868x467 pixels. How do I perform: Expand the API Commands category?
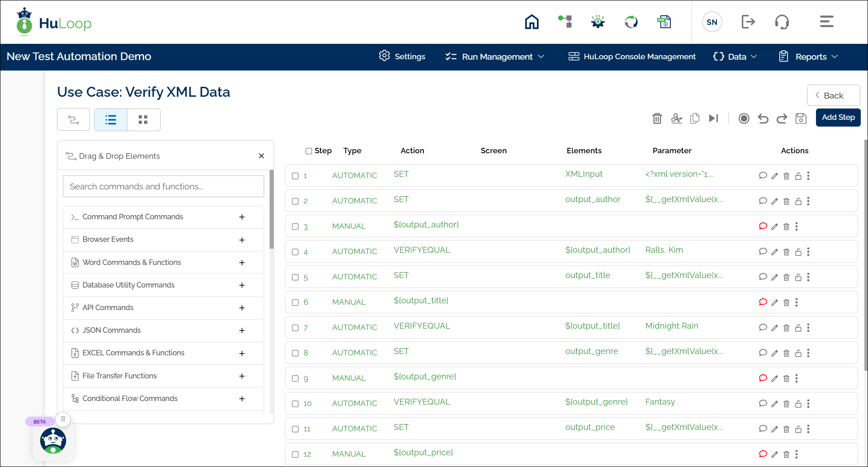242,308
